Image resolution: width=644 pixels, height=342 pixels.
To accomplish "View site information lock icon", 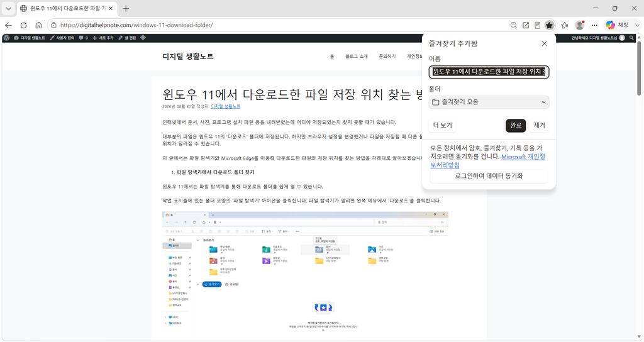I will 54,25.
